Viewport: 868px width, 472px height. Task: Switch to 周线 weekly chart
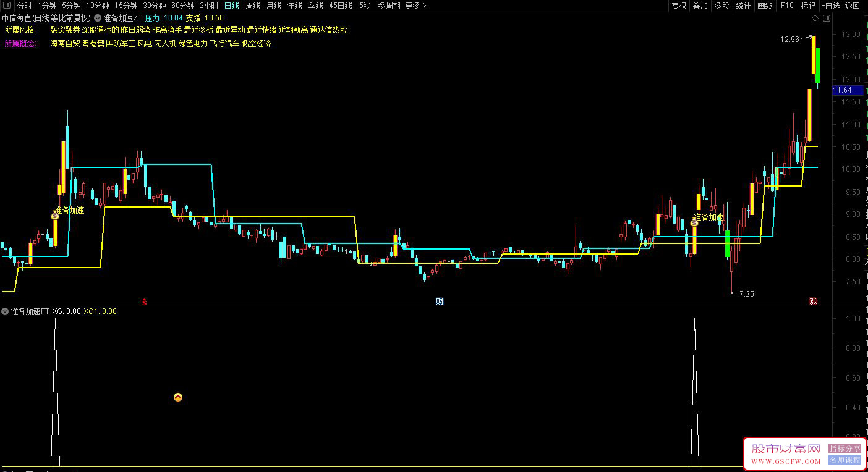253,6
